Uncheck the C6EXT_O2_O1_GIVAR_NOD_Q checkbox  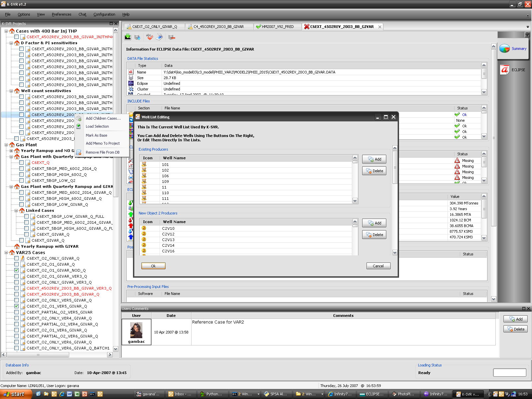(x=16, y=270)
